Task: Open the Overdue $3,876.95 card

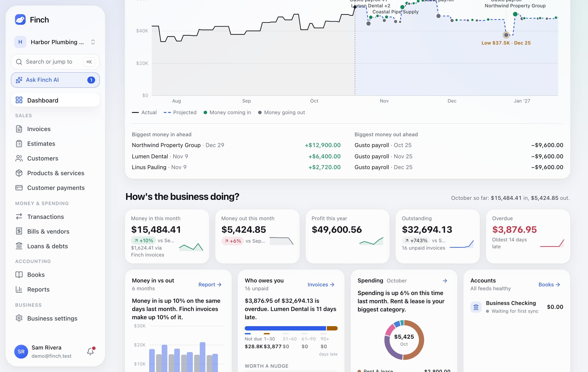Action: 528,236
